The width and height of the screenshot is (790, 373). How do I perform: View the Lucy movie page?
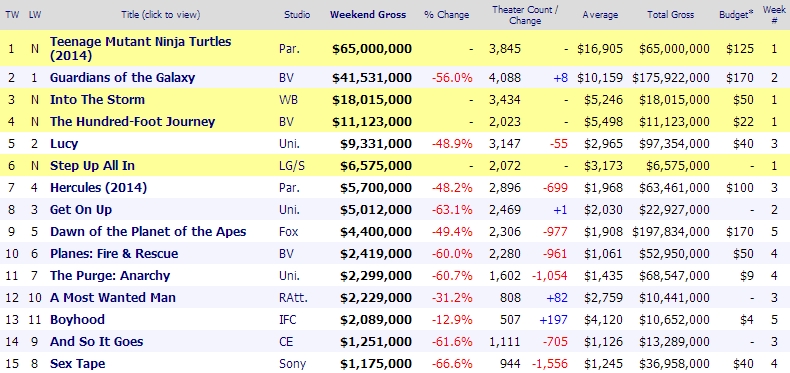(64, 144)
